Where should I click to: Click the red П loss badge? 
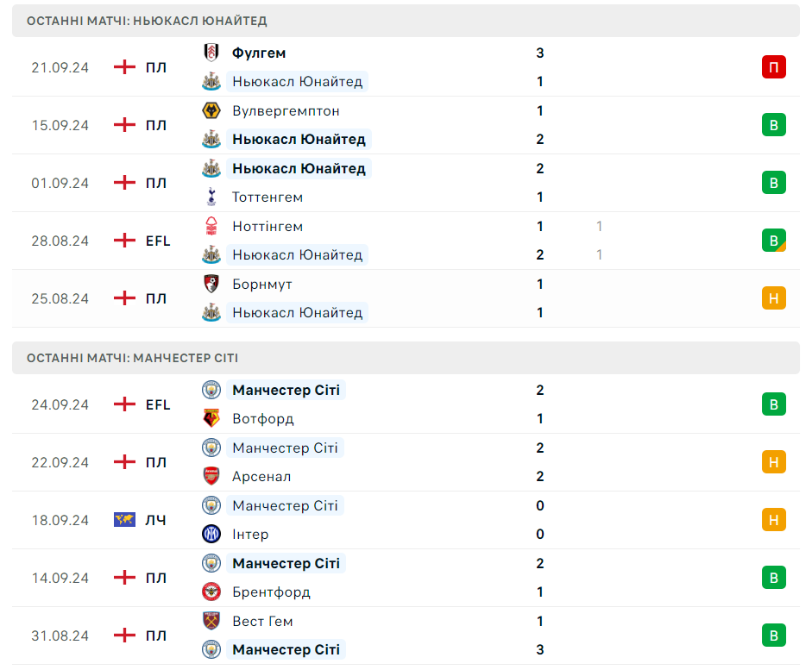[774, 67]
